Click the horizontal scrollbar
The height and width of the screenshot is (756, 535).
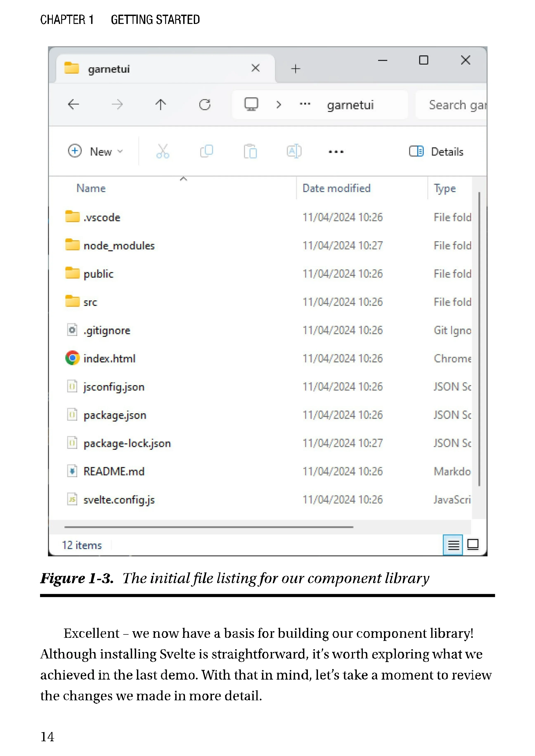(x=209, y=527)
